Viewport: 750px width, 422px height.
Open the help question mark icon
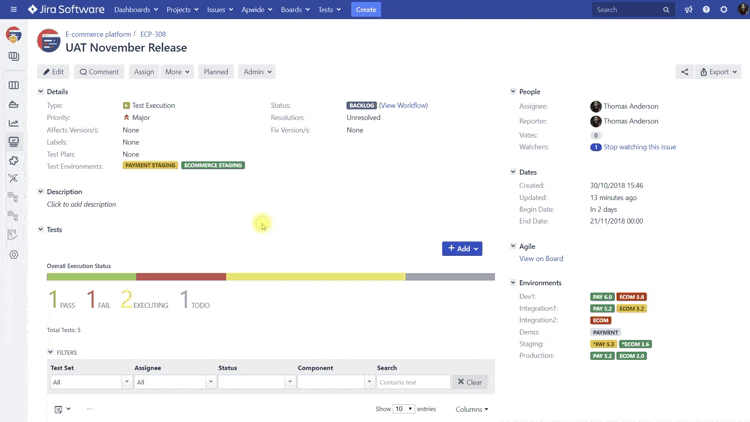[x=706, y=10]
